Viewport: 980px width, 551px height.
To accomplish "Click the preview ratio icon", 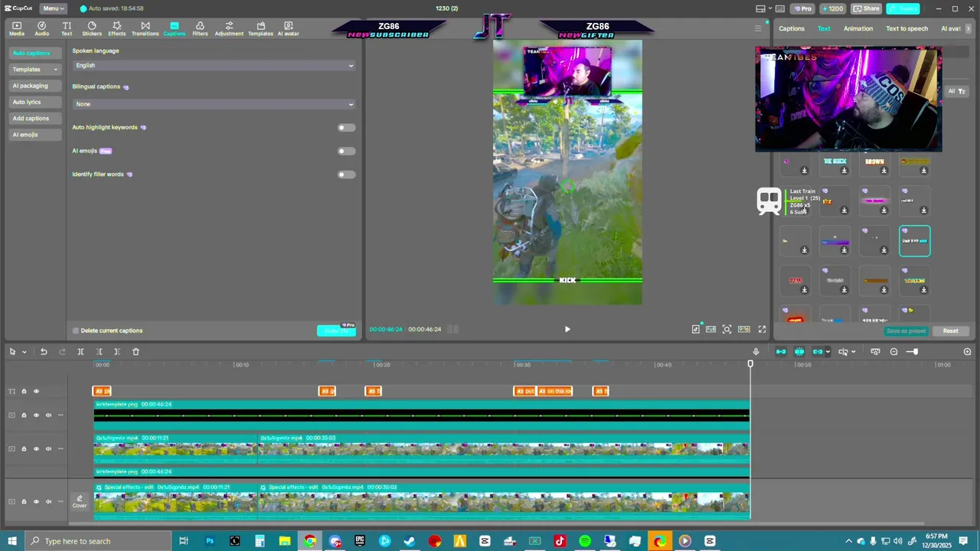I will [743, 329].
